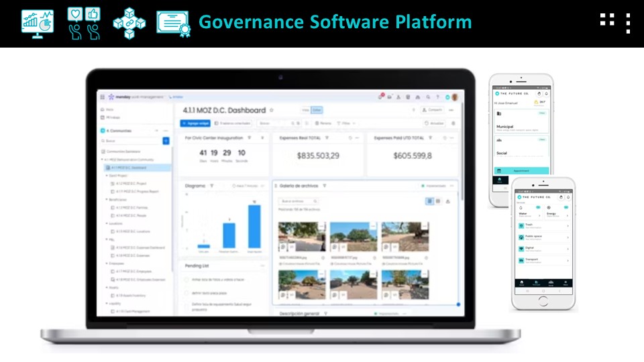Open notifications bell with red badge
The height and width of the screenshot is (362, 644).
click(x=380, y=97)
